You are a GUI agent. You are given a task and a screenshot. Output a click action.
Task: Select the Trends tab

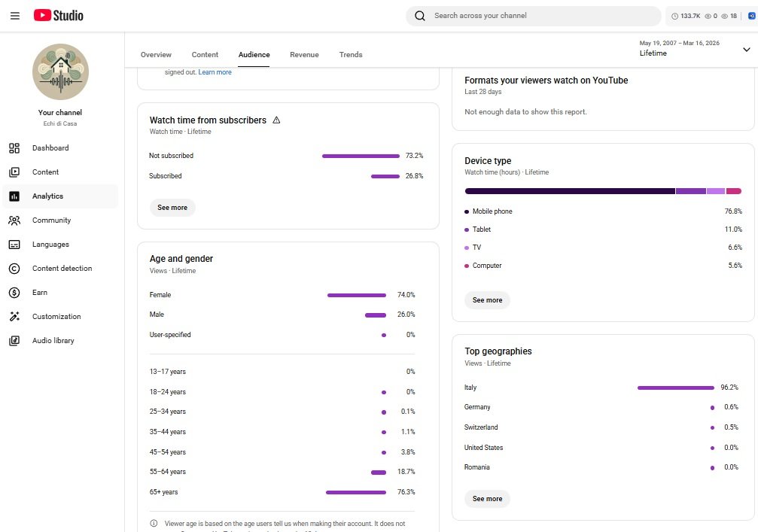351,55
